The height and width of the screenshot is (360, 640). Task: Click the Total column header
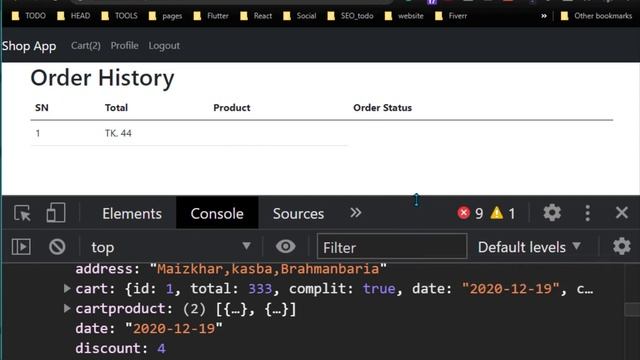[116, 108]
